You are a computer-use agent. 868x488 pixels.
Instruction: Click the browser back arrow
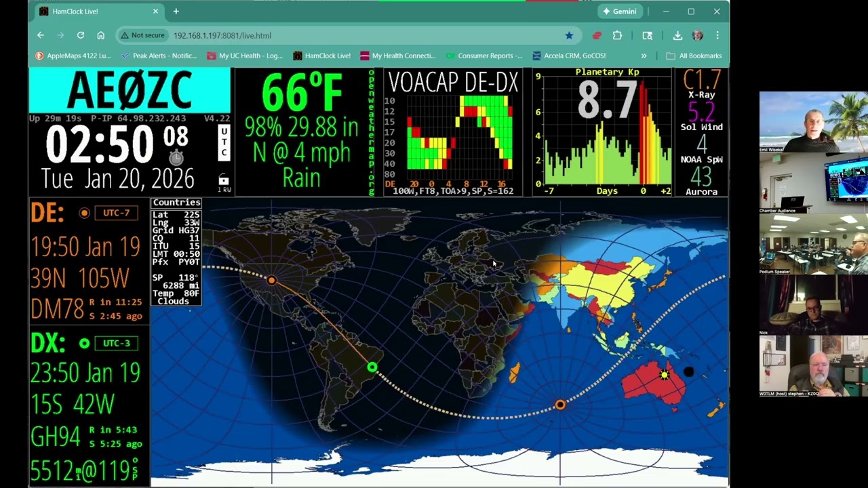41,35
